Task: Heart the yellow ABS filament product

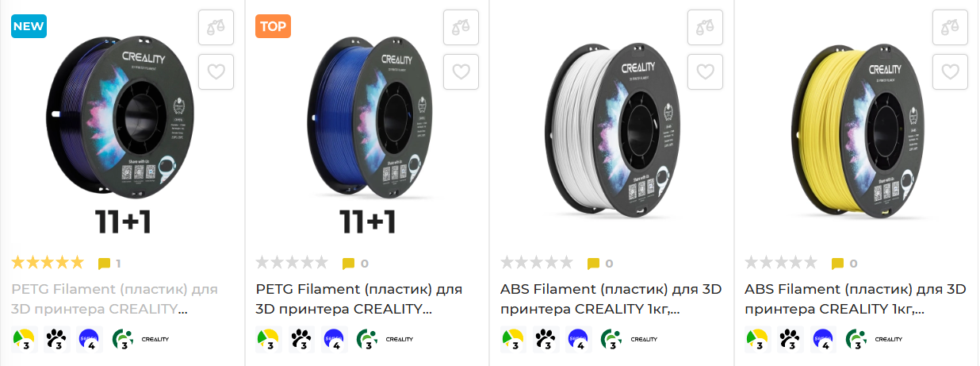Action: [x=950, y=72]
